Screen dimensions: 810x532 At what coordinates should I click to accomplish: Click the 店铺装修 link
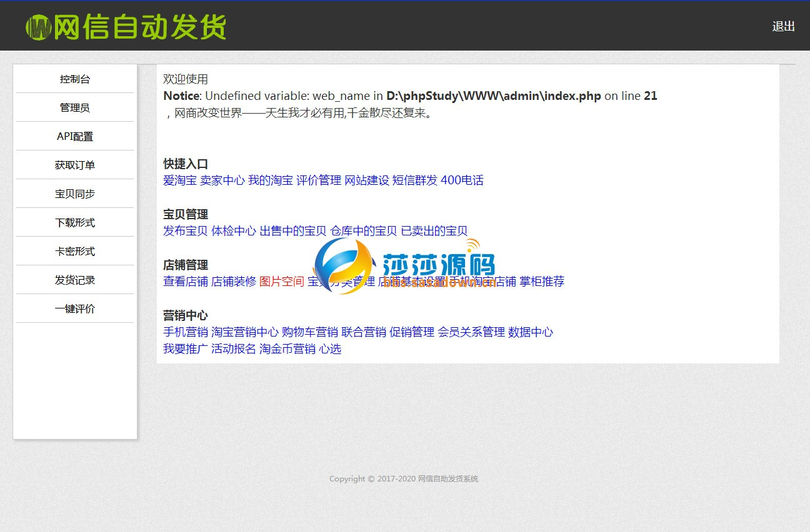(x=234, y=282)
